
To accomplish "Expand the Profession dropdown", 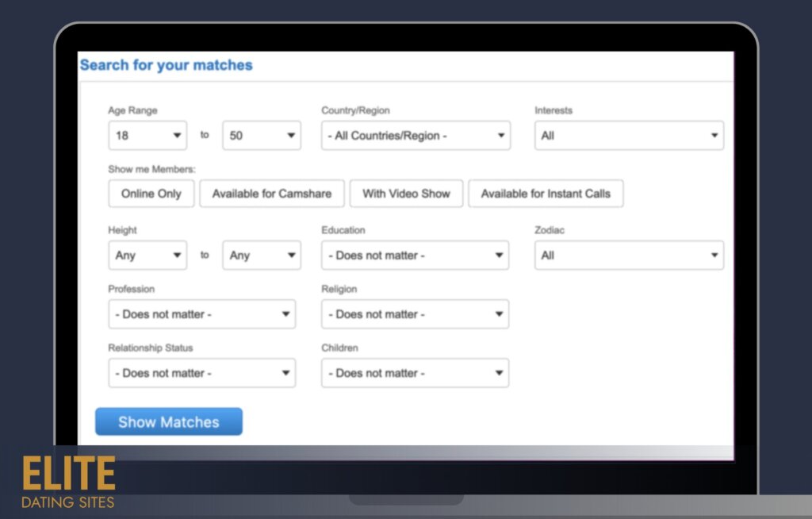I will pos(201,314).
